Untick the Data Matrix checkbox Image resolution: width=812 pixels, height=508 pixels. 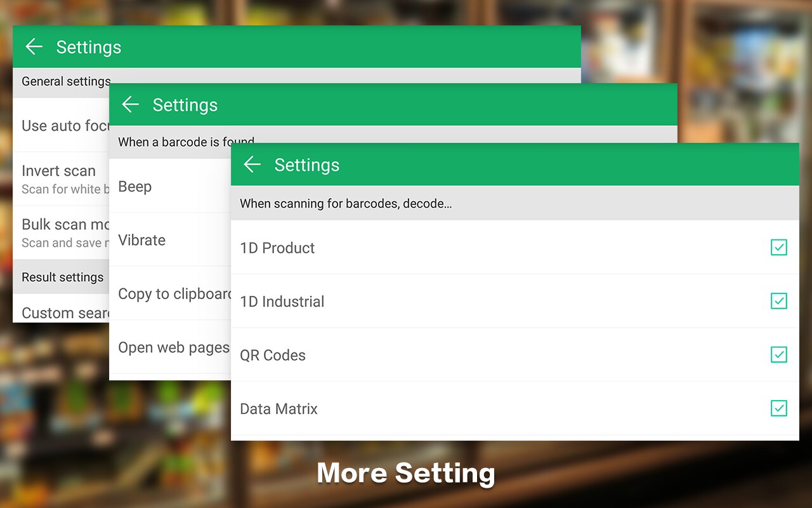coord(778,408)
